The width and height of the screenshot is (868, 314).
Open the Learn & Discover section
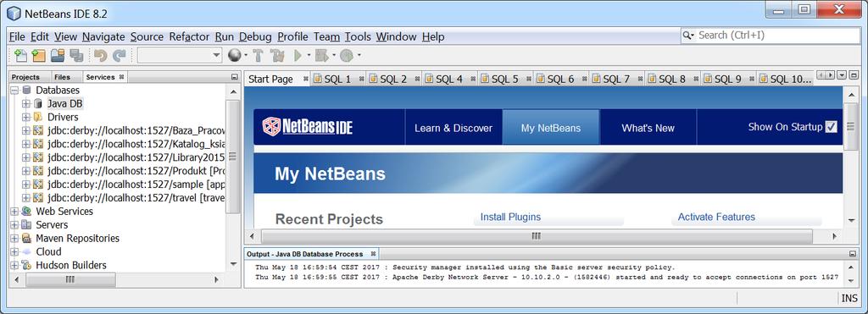(x=453, y=128)
